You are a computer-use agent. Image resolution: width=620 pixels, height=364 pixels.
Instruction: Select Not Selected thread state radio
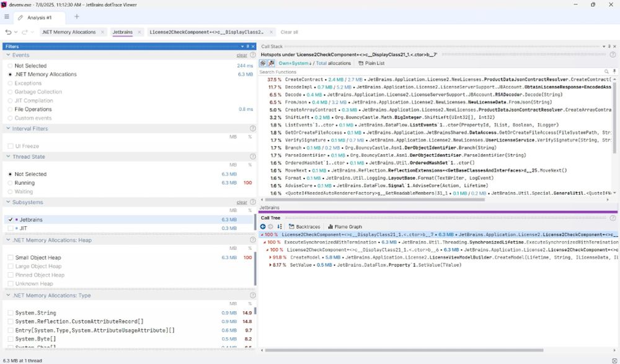pyautogui.click(x=11, y=174)
